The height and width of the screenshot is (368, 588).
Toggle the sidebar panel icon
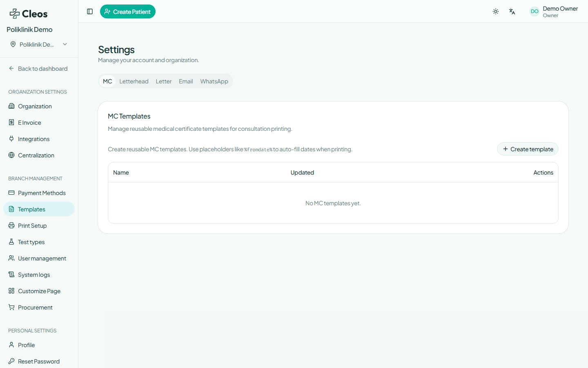pos(90,11)
